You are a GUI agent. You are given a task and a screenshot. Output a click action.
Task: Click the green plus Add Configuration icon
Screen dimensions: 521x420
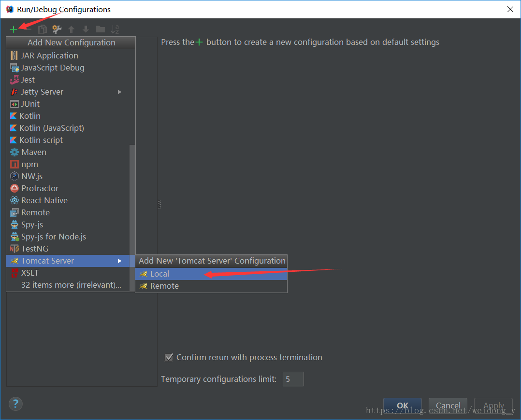point(14,29)
